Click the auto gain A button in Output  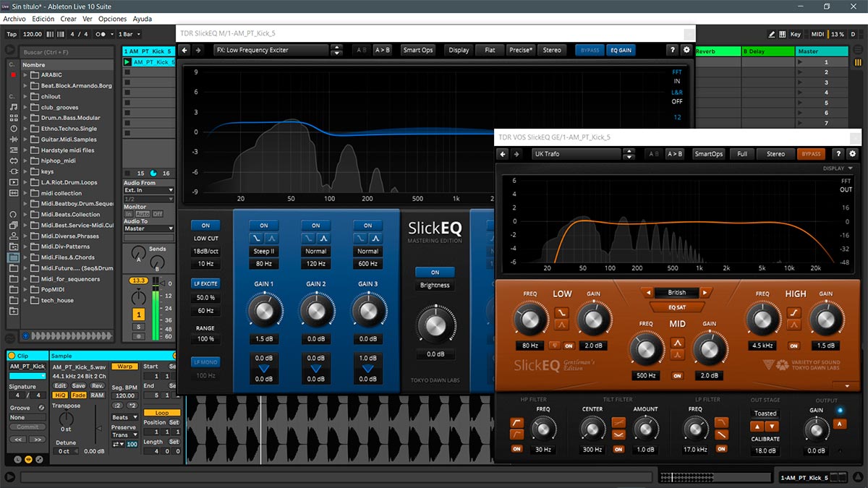(x=840, y=424)
